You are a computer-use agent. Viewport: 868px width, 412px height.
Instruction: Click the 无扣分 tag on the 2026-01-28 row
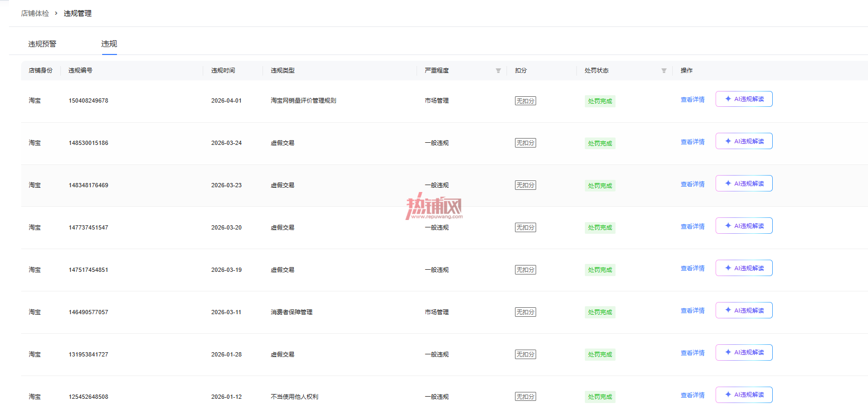[525, 354]
